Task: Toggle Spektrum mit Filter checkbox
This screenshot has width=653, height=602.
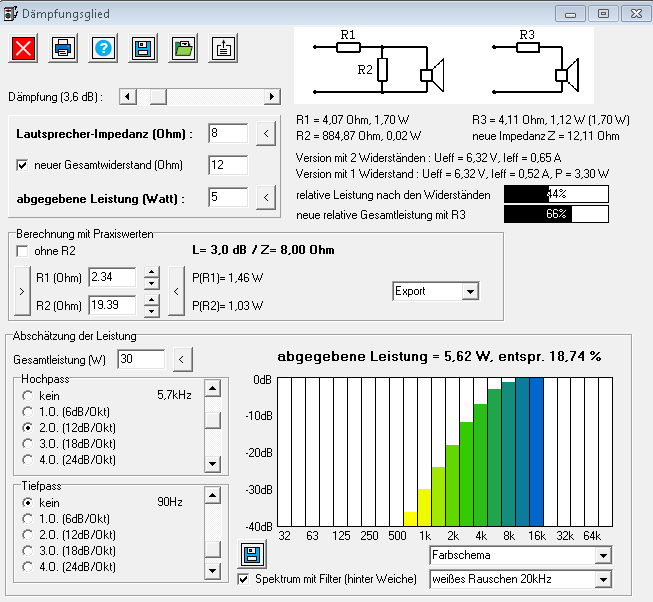Action: (243, 579)
